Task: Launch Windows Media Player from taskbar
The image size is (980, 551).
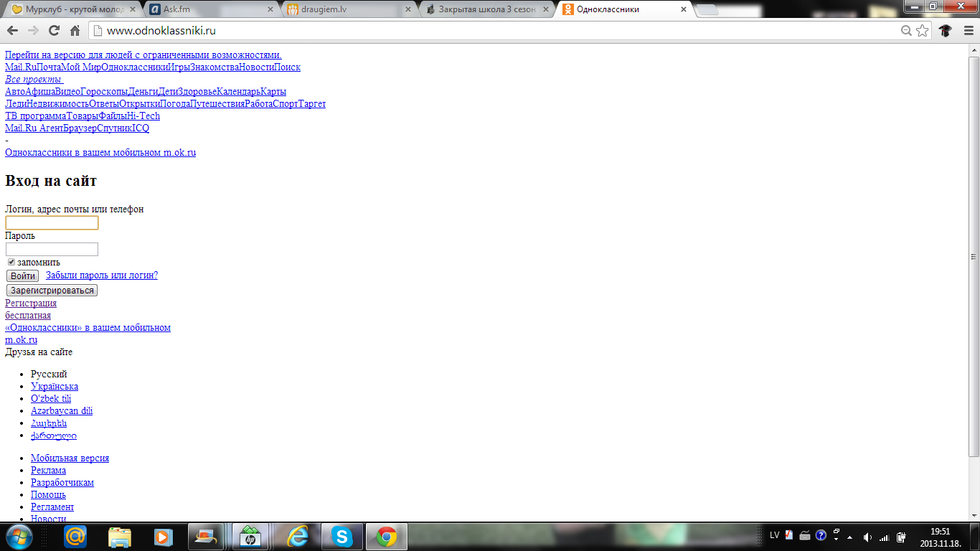Action: click(164, 537)
